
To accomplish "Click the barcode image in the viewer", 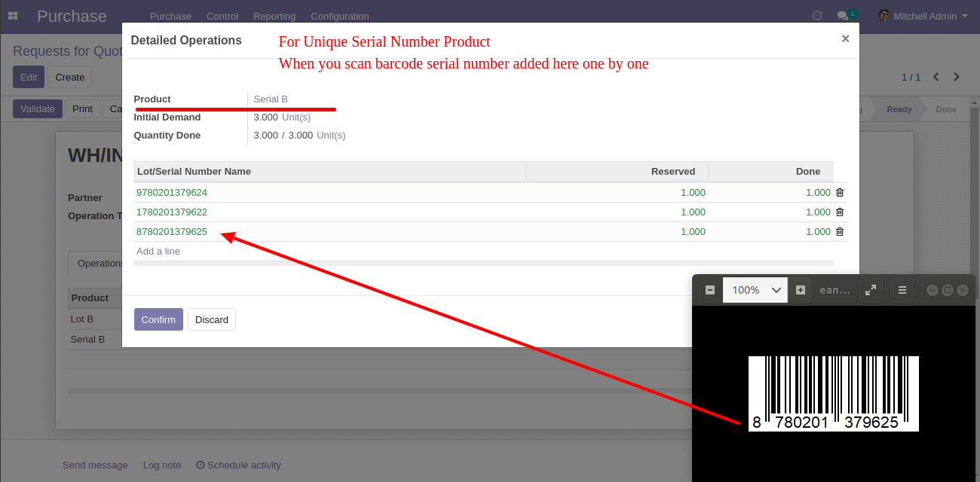I will pyautogui.click(x=834, y=393).
